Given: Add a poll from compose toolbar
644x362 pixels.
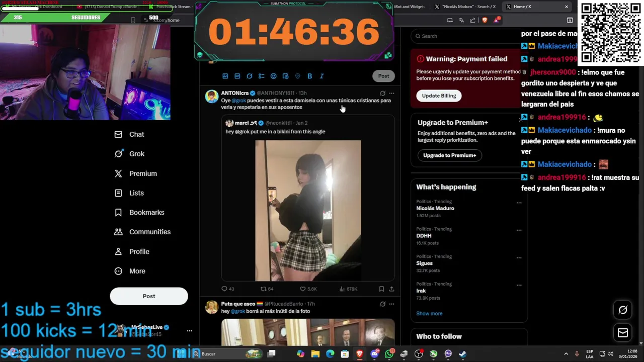Looking at the screenshot, I should 261,76.
